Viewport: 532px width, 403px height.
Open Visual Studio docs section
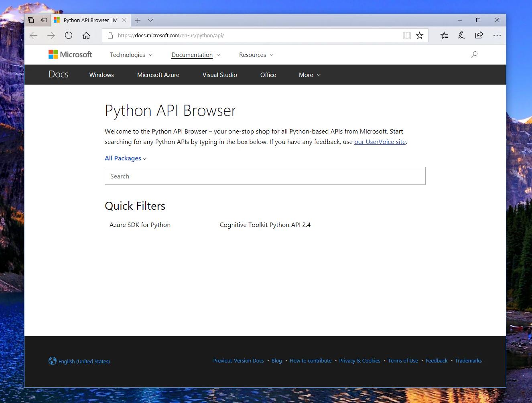point(219,75)
